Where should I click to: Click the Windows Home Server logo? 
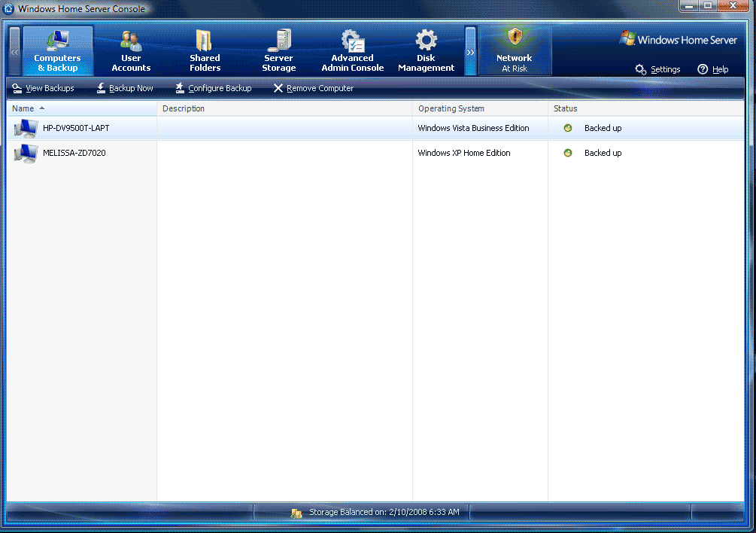click(678, 40)
